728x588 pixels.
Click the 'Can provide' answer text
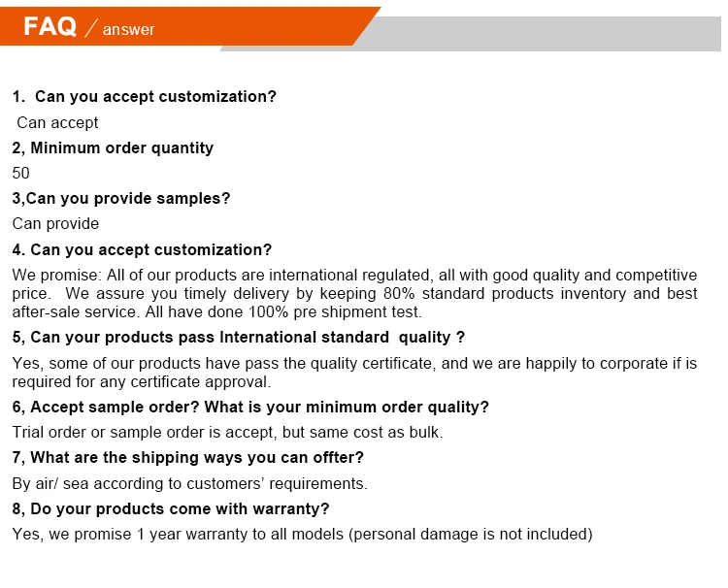click(x=55, y=224)
